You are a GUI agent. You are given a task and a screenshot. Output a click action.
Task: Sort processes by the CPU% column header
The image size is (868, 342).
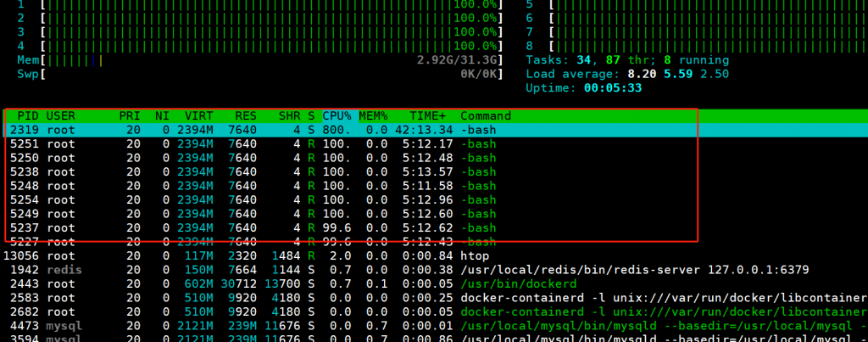point(335,115)
